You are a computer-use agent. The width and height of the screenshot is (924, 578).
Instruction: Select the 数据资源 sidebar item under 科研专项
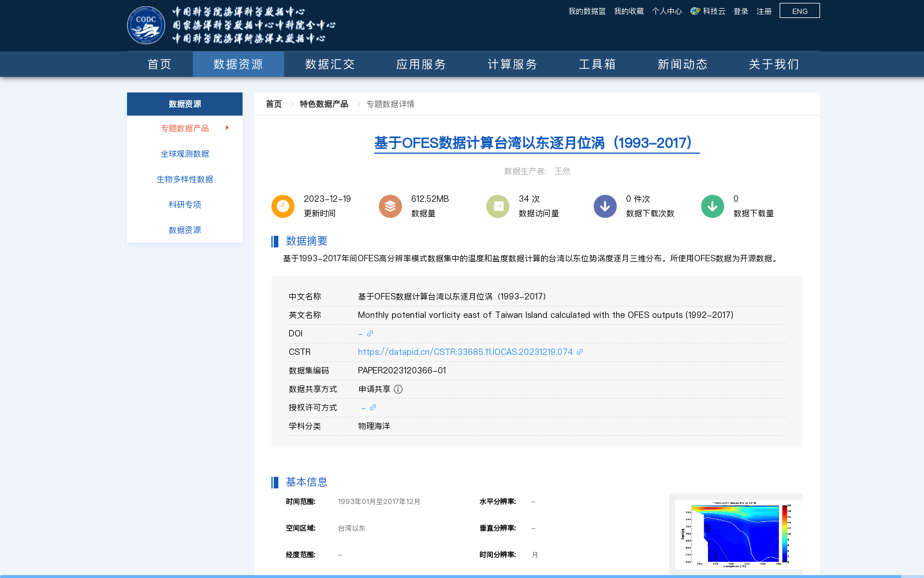click(x=185, y=230)
